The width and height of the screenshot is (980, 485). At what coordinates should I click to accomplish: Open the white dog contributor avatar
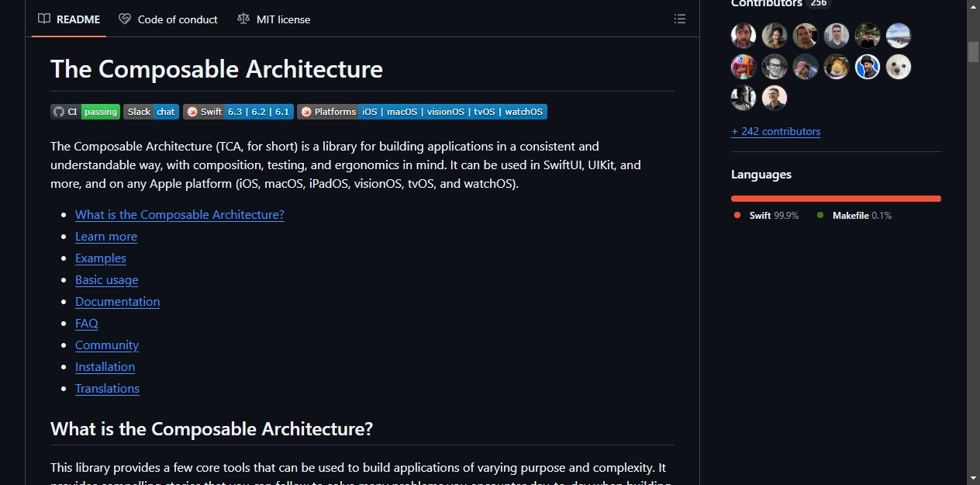[899, 67]
